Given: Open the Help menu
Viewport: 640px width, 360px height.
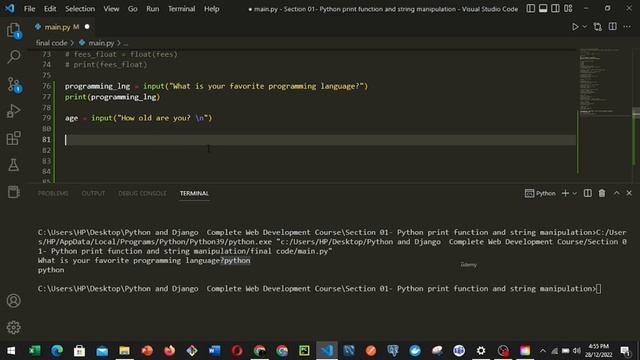Looking at the screenshot, I should 211,9.
